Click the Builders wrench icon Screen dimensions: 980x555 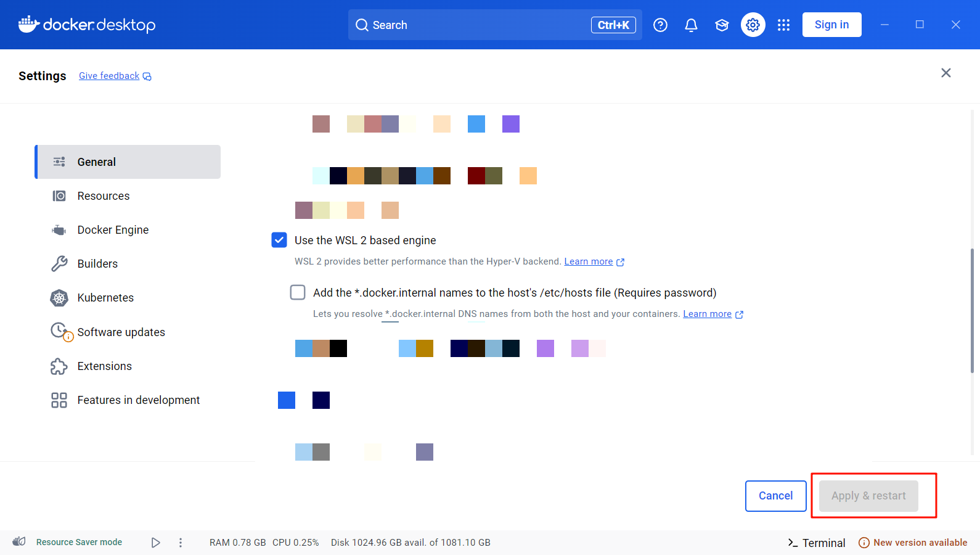[59, 264]
